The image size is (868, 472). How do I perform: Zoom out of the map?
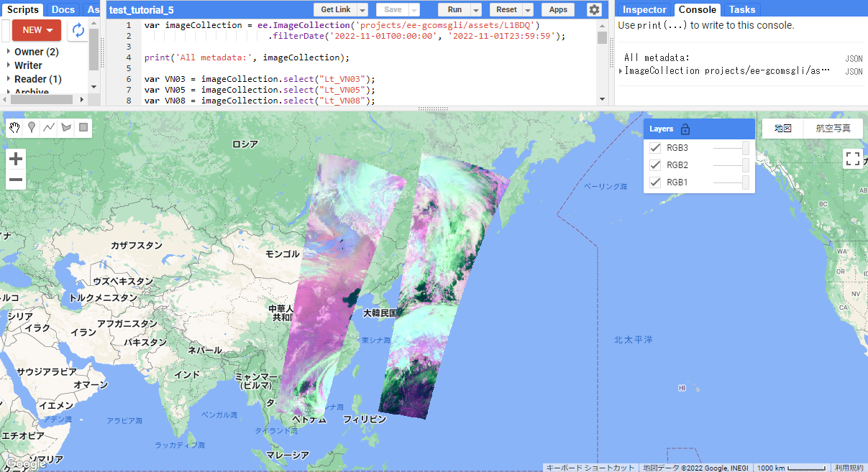point(16,180)
